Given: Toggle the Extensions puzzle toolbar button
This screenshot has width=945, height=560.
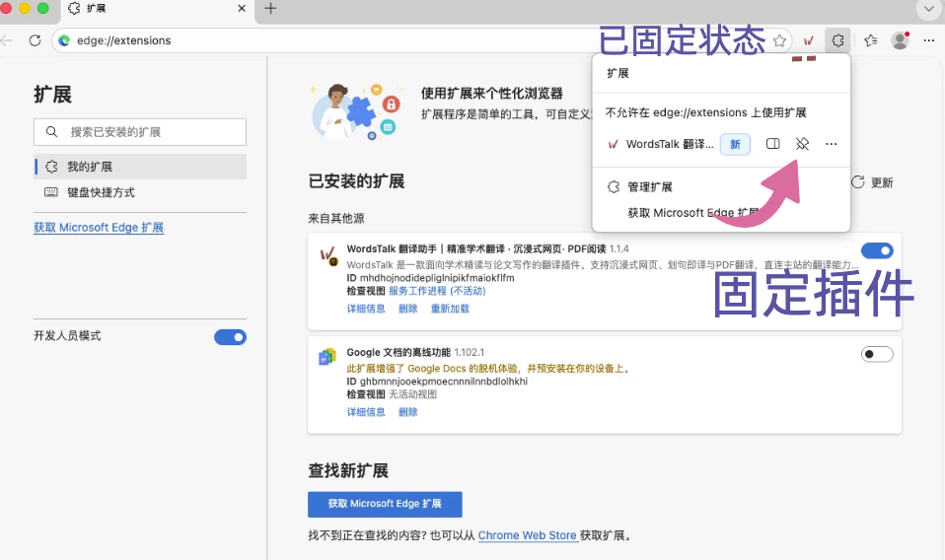Looking at the screenshot, I should pos(837,40).
